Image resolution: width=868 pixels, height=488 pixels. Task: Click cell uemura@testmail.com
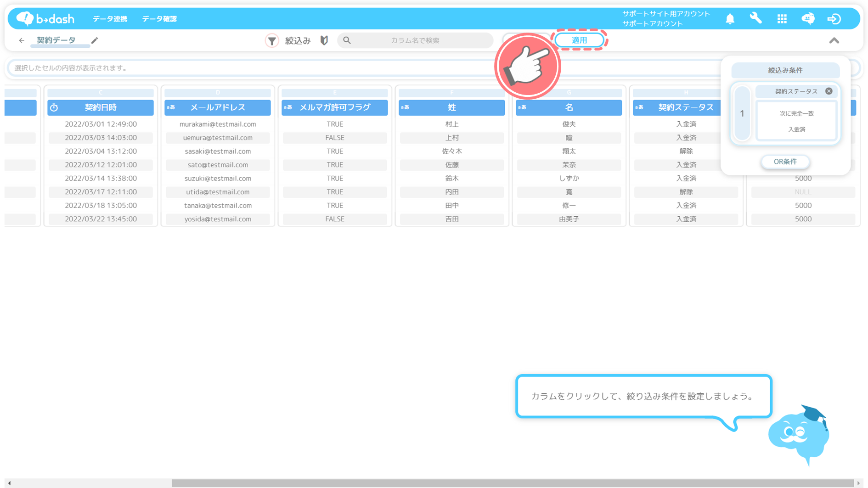click(218, 138)
